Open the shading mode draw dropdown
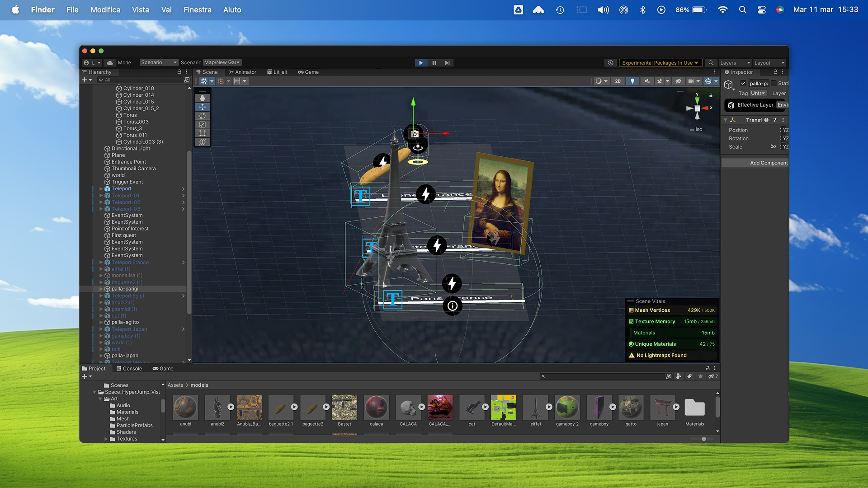The width and height of the screenshot is (868, 488). 601,81
